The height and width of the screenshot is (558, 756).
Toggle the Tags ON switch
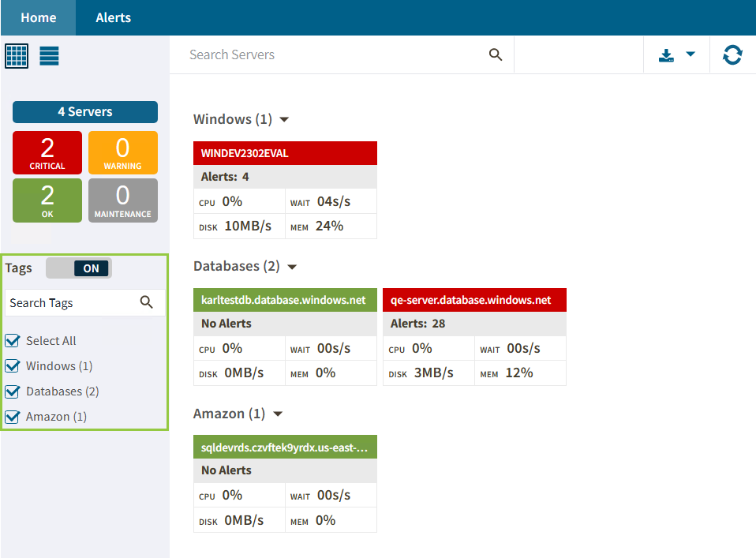pyautogui.click(x=79, y=268)
